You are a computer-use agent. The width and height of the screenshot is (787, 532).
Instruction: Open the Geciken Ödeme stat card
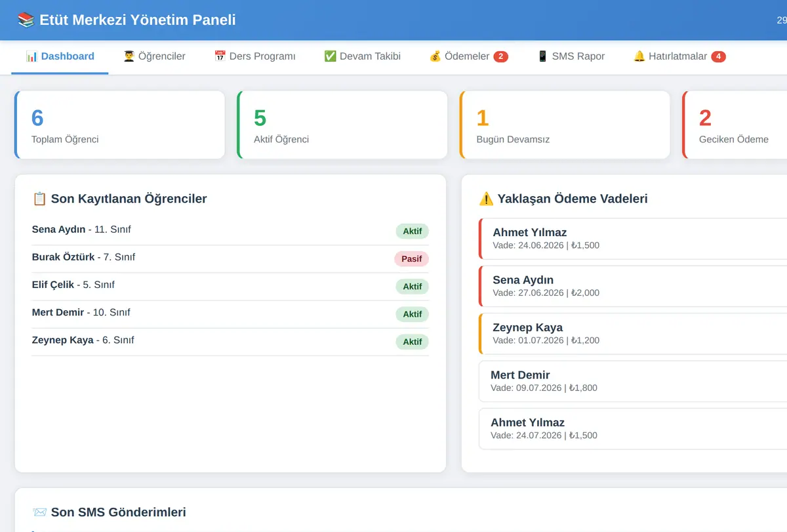click(x=735, y=125)
